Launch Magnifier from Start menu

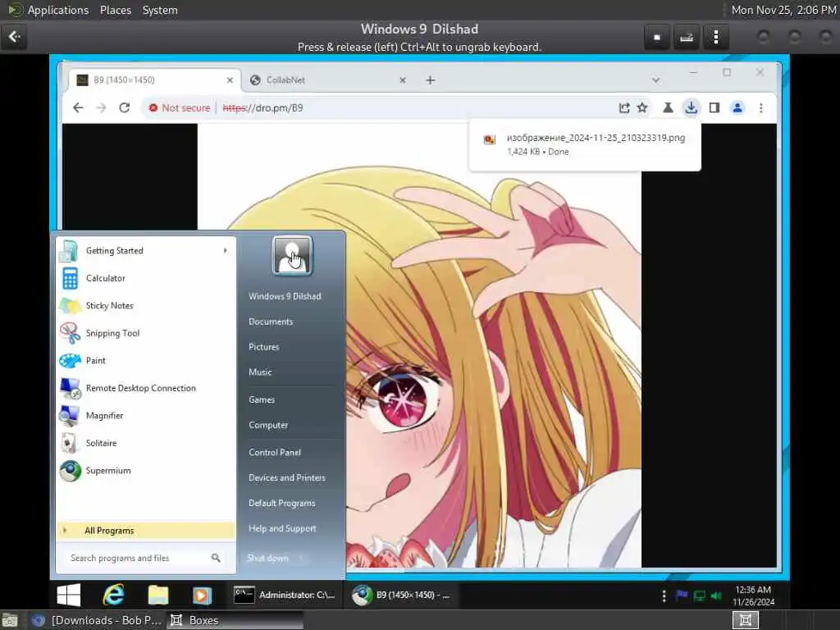pyautogui.click(x=144, y=416)
